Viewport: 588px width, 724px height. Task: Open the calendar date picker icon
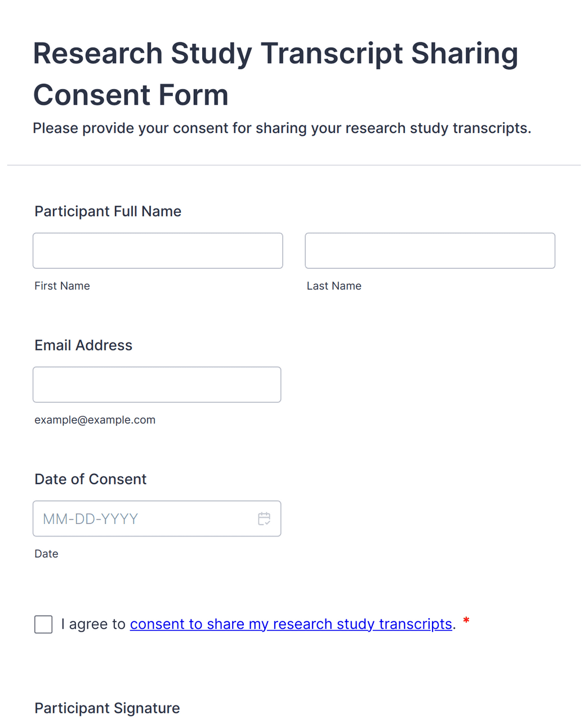coord(264,519)
